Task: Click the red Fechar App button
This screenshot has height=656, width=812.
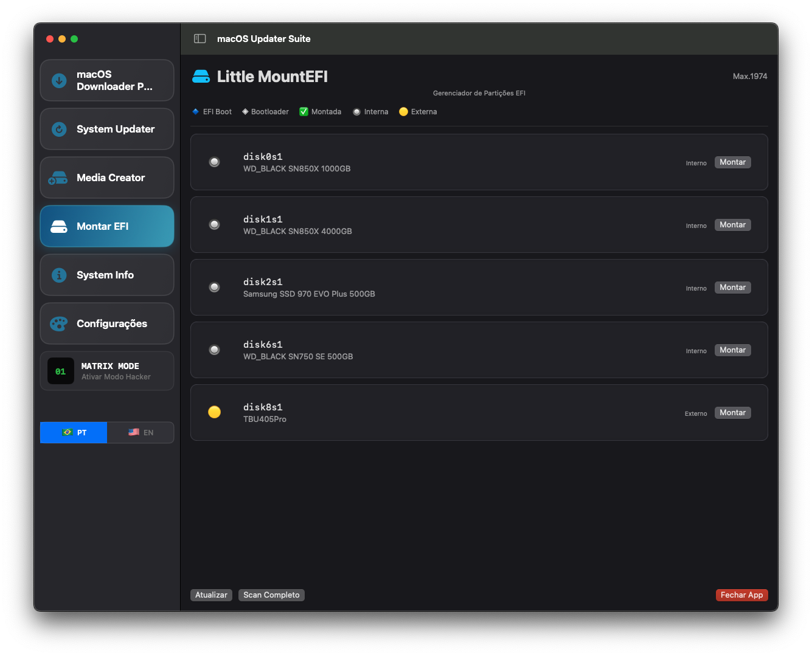Action: pos(741,595)
